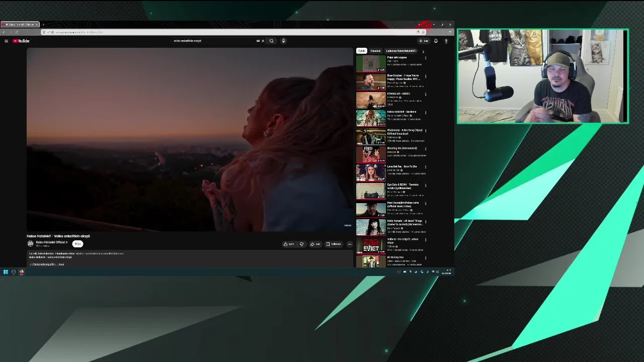The width and height of the screenshot is (644, 362).
Task: Open the second taskbar icon beside Start
Action: click(x=14, y=272)
